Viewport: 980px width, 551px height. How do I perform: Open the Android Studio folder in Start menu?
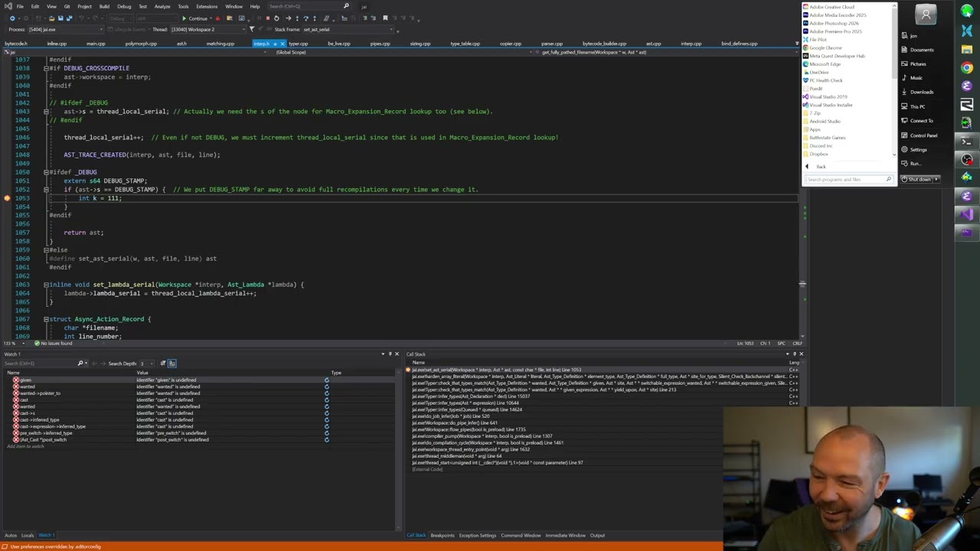(x=825, y=121)
